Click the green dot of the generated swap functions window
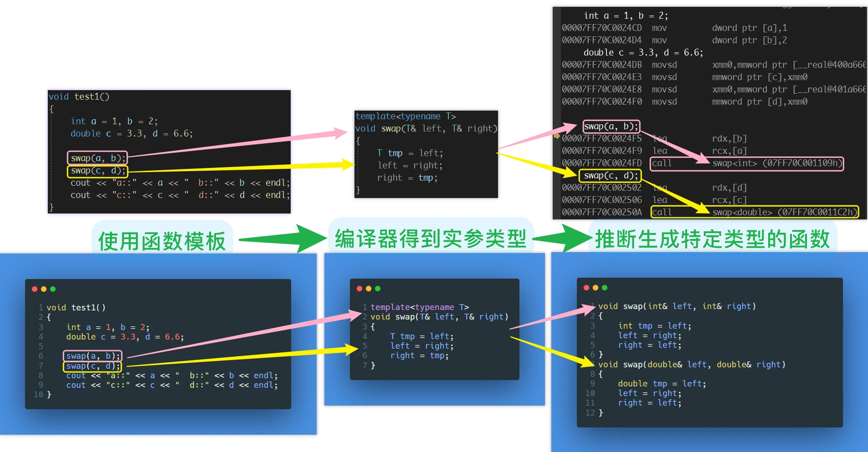Screen dimensions: 868x452 (605, 288)
